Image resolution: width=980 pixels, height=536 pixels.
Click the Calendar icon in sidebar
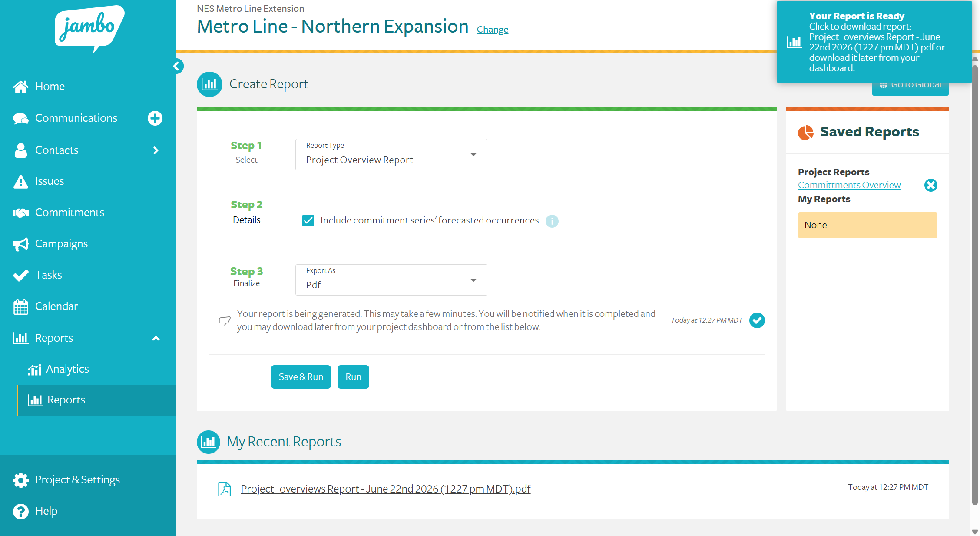(x=21, y=307)
